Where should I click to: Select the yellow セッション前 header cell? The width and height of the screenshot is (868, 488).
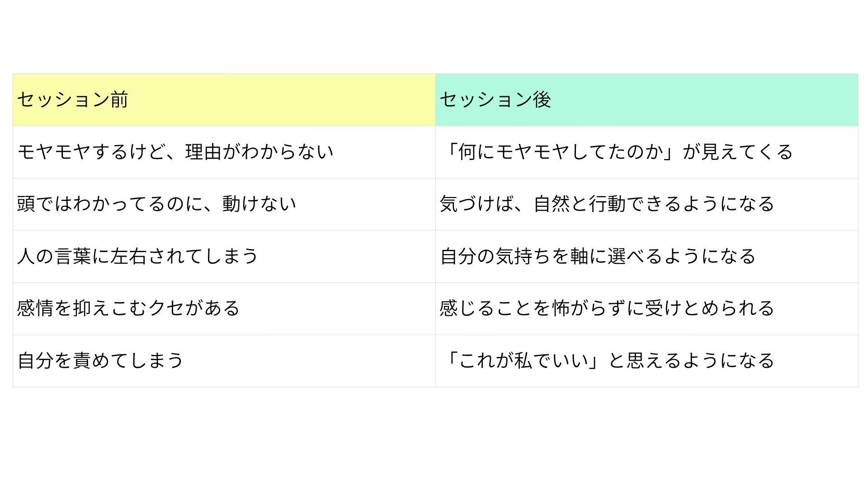tap(224, 100)
